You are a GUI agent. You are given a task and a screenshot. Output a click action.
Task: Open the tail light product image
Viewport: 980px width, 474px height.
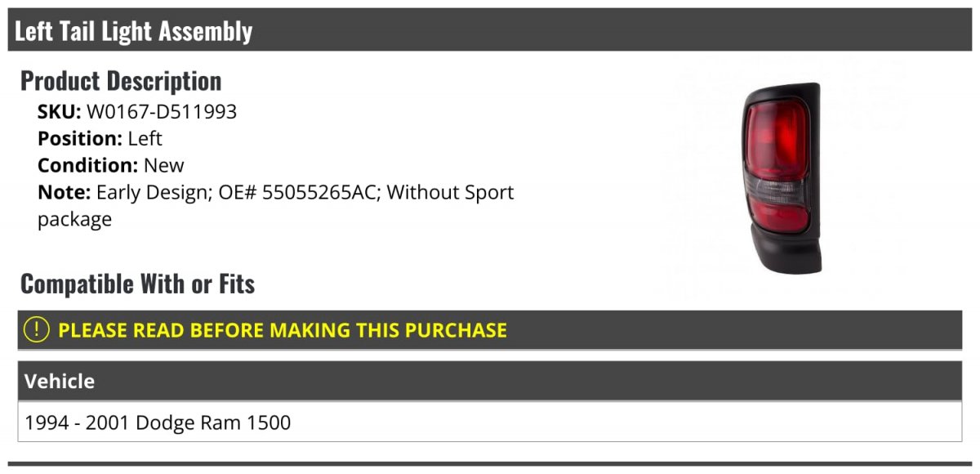(x=780, y=177)
